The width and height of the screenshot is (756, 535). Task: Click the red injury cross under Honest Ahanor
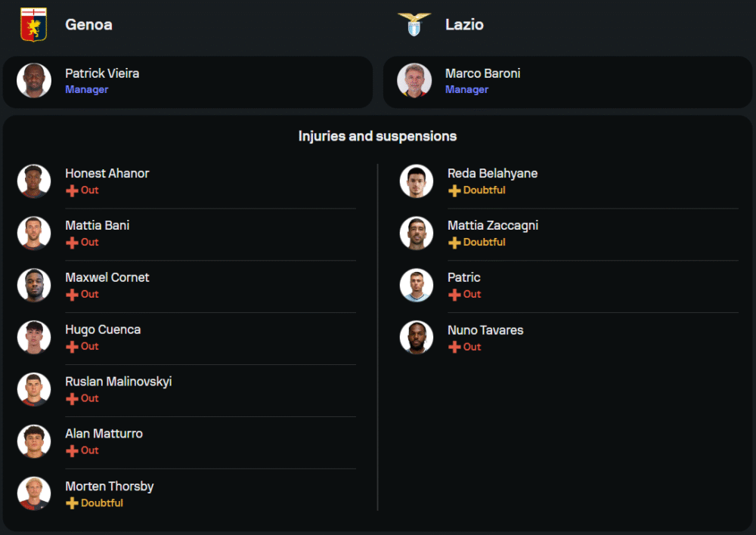pos(73,190)
